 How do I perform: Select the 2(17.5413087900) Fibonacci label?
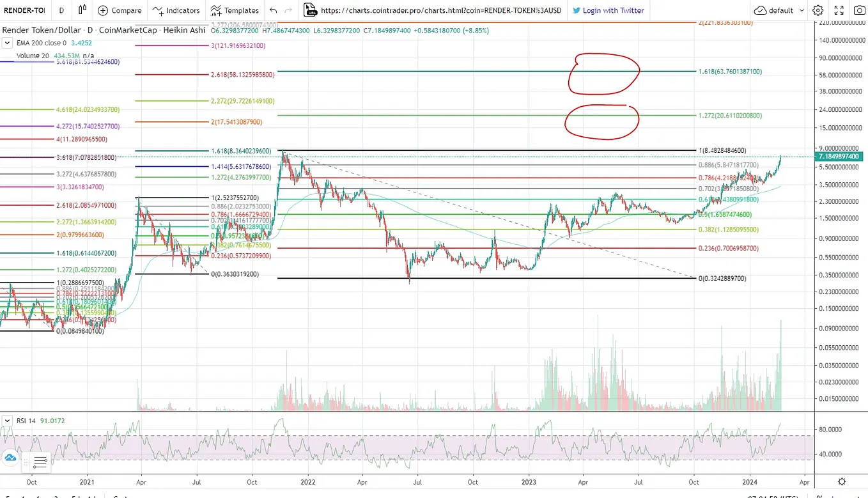point(236,121)
